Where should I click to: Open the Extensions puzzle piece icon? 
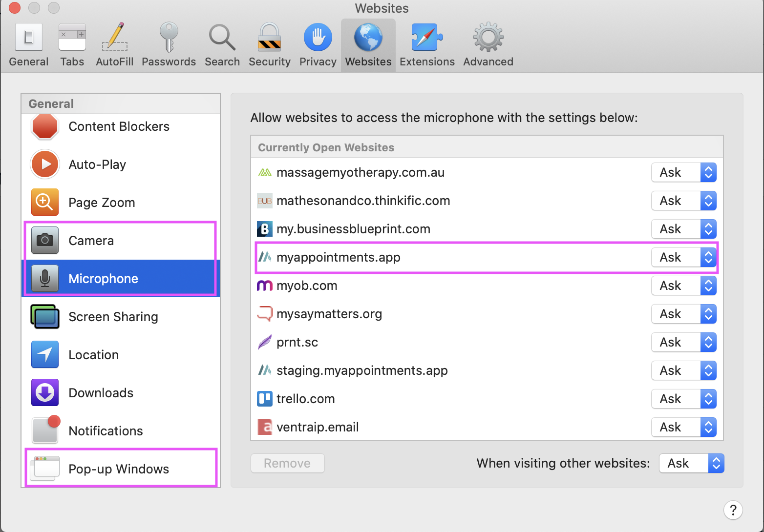click(426, 38)
